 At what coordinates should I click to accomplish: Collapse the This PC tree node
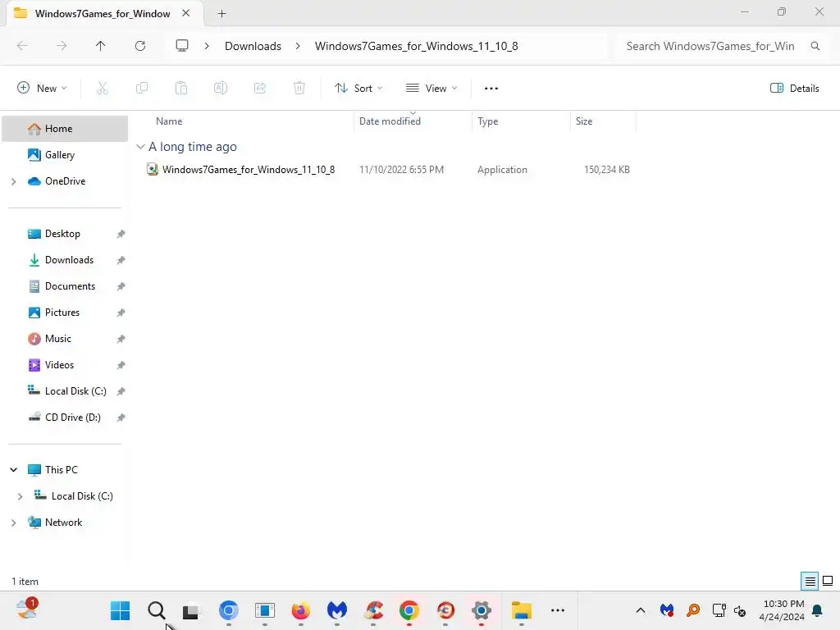click(14, 470)
